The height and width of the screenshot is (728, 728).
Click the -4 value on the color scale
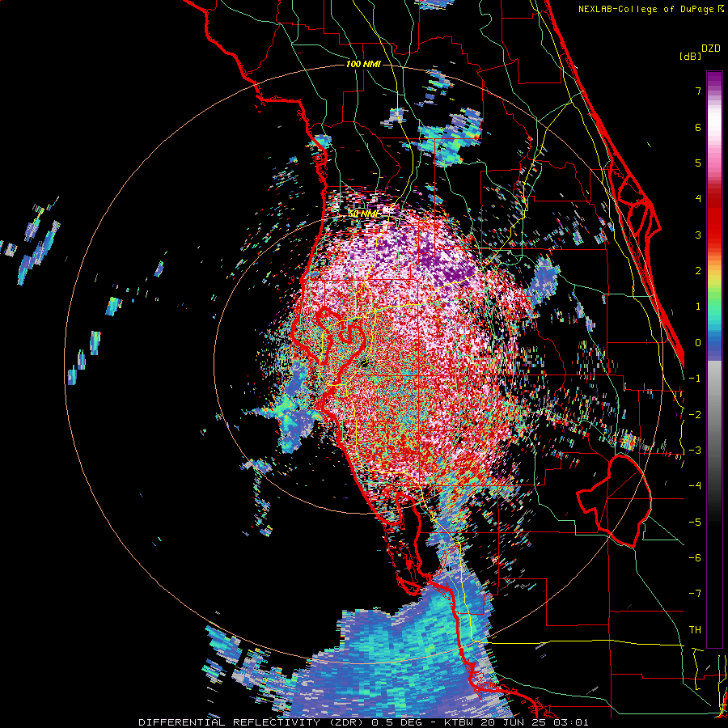[695, 486]
